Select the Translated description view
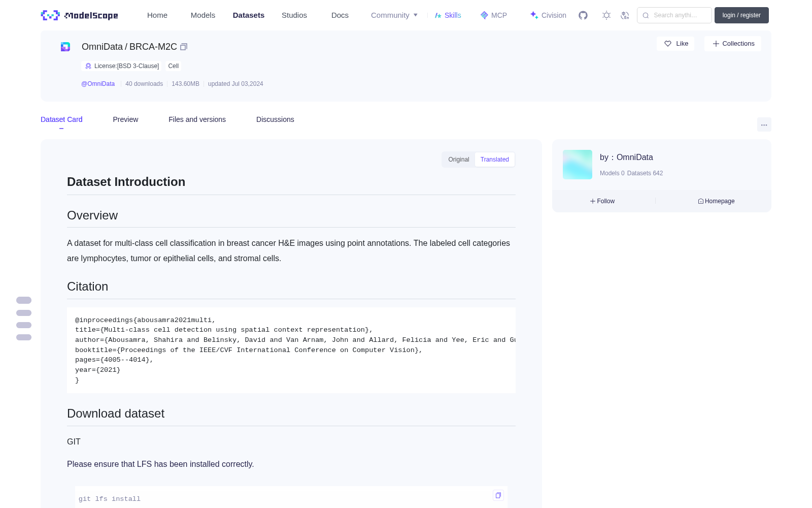Screen dimensions: 812x508 pyautogui.click(x=495, y=160)
